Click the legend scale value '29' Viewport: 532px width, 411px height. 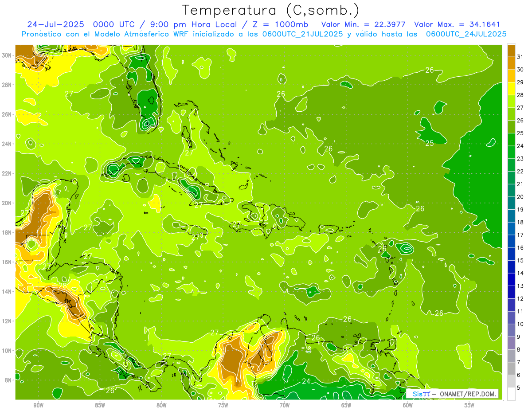click(520, 82)
